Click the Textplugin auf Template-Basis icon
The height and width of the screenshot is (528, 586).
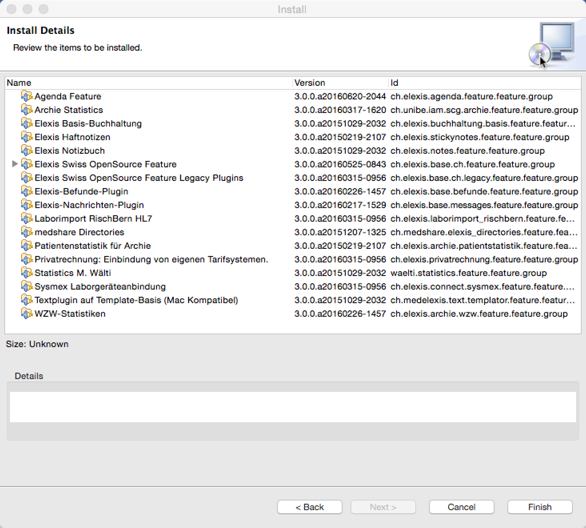click(x=27, y=300)
